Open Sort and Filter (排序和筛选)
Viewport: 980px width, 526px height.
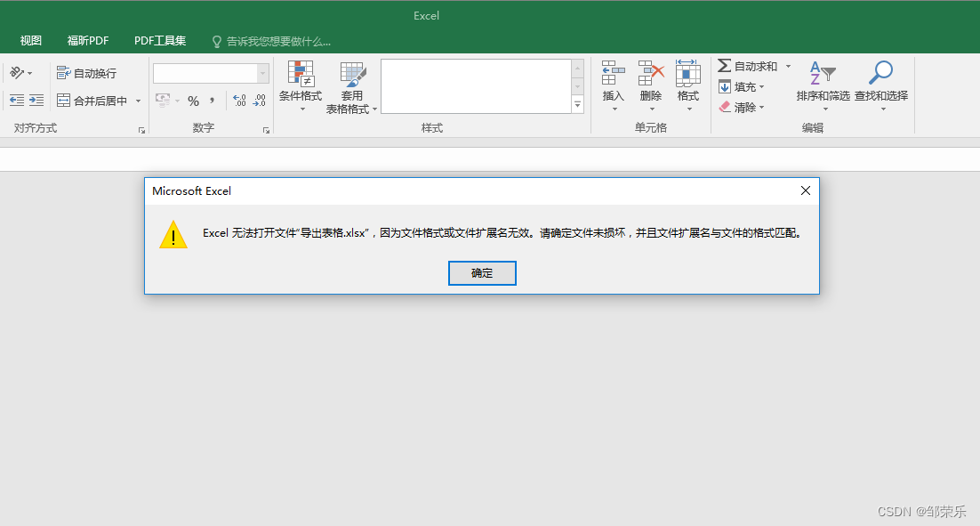823,86
